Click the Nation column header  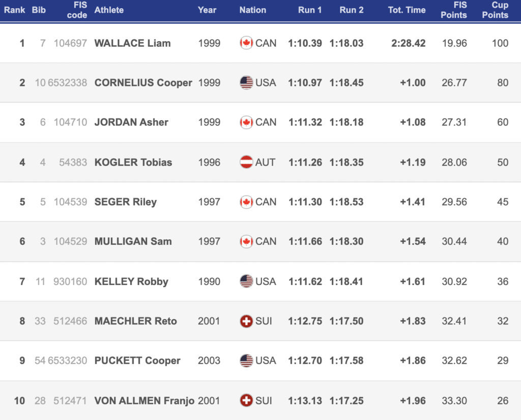coord(252,10)
